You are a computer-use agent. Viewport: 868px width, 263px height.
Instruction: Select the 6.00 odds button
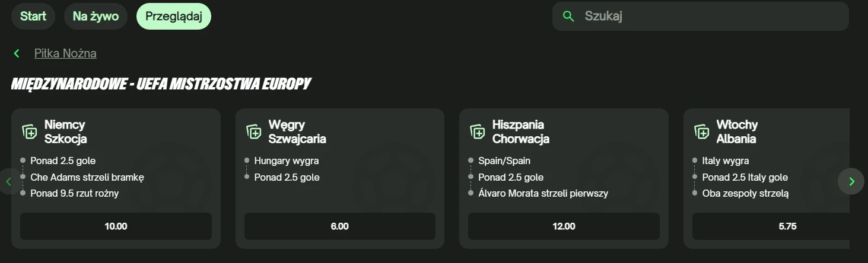click(340, 226)
